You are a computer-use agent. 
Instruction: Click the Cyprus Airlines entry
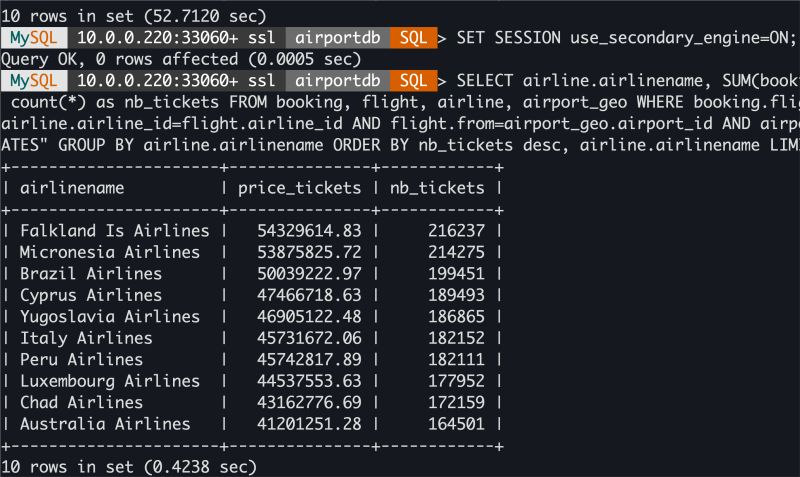click(x=90, y=295)
